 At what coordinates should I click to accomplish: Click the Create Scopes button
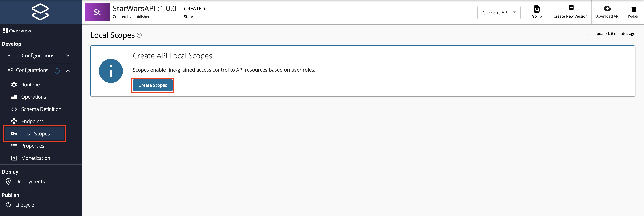tap(152, 85)
